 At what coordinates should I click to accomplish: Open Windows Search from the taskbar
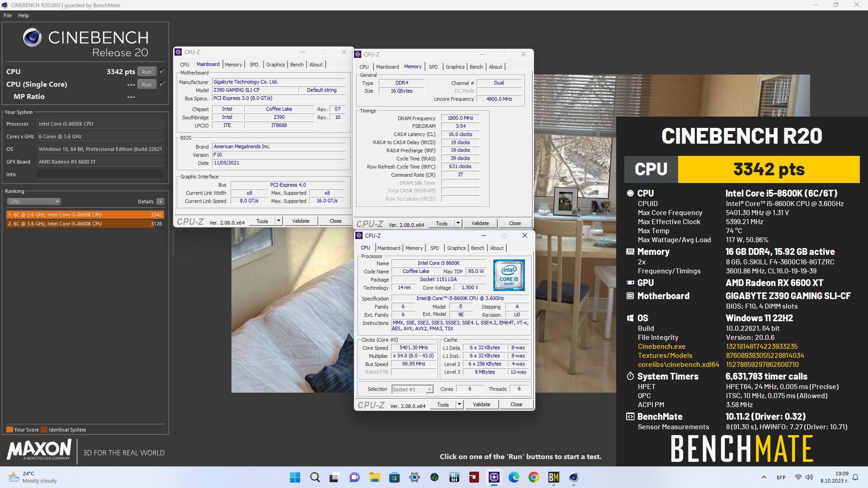pos(315,477)
